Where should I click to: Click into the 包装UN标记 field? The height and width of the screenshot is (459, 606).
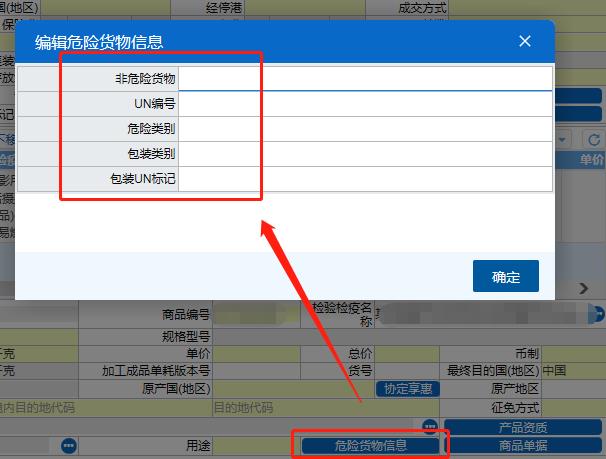point(365,179)
